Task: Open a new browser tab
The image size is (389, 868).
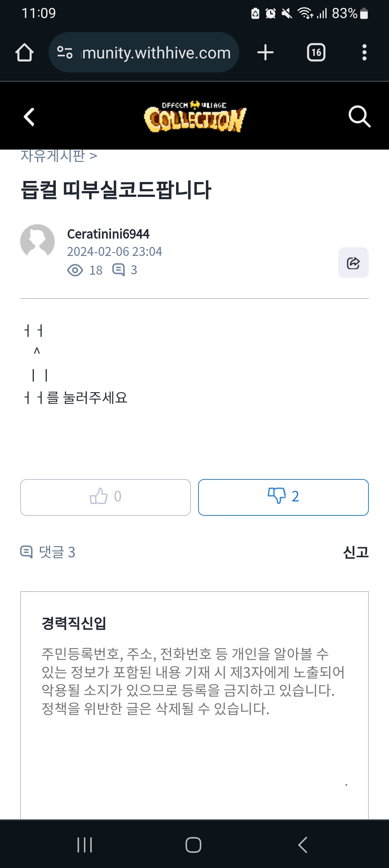Action: pos(265,53)
